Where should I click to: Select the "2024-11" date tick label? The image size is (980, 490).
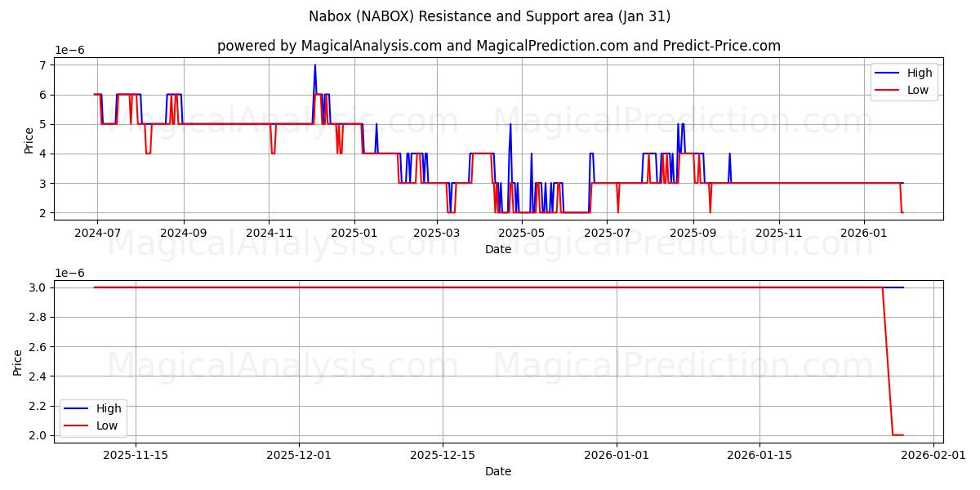click(x=269, y=233)
